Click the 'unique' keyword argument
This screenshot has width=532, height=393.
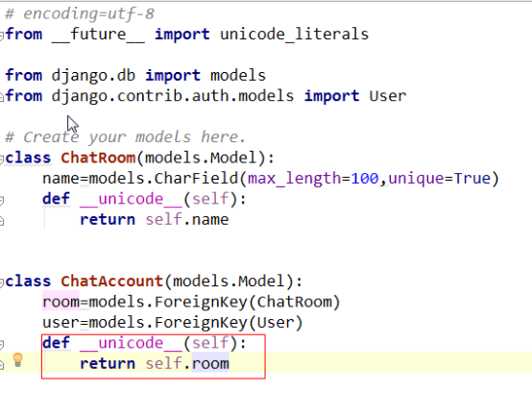click(416, 179)
